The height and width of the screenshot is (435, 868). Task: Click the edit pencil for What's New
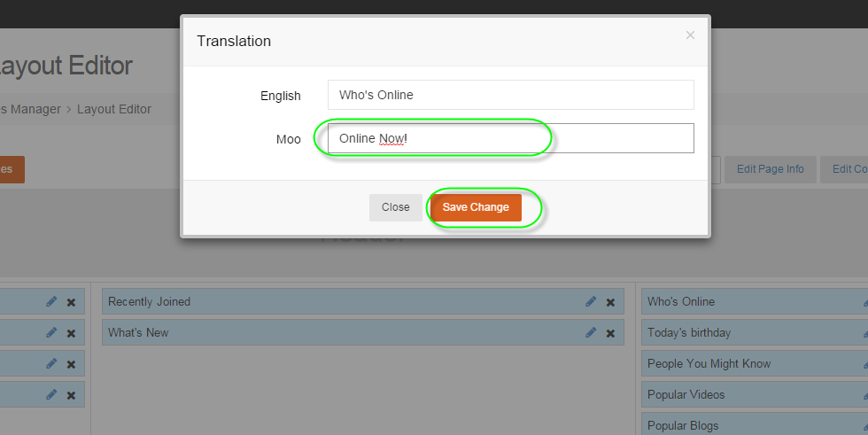tap(591, 333)
